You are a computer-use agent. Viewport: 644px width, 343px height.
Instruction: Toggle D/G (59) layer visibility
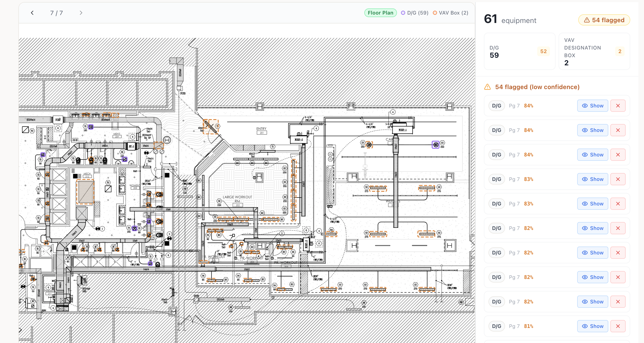coord(415,13)
